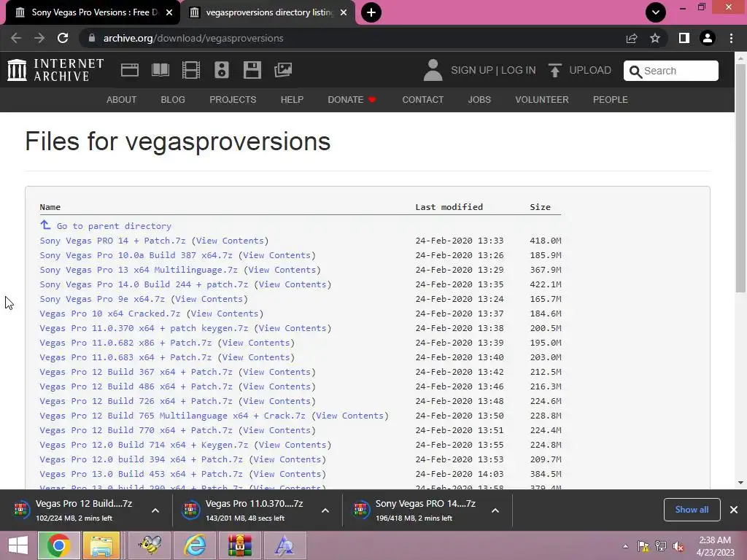Image resolution: width=747 pixels, height=560 pixels.
Task: Open WinRAR from the taskbar
Action: click(x=239, y=545)
